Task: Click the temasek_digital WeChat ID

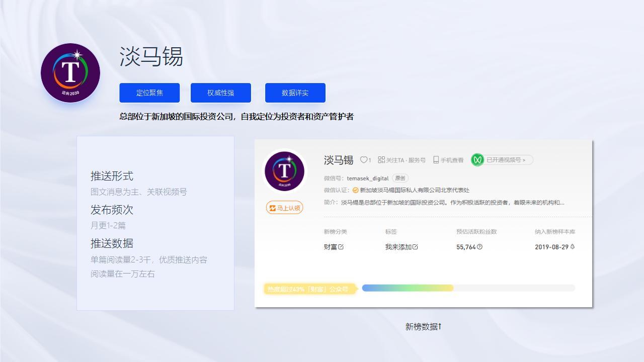Action: click(368, 178)
